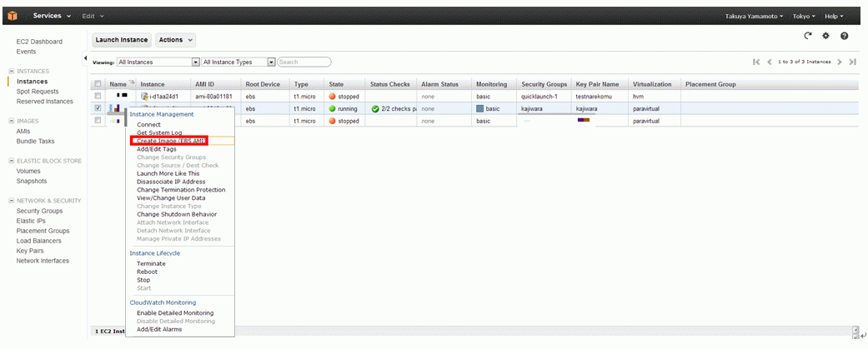Screen dimensions: 868x349
Task: Open the Edit dropdown in top bar
Action: pos(93,16)
